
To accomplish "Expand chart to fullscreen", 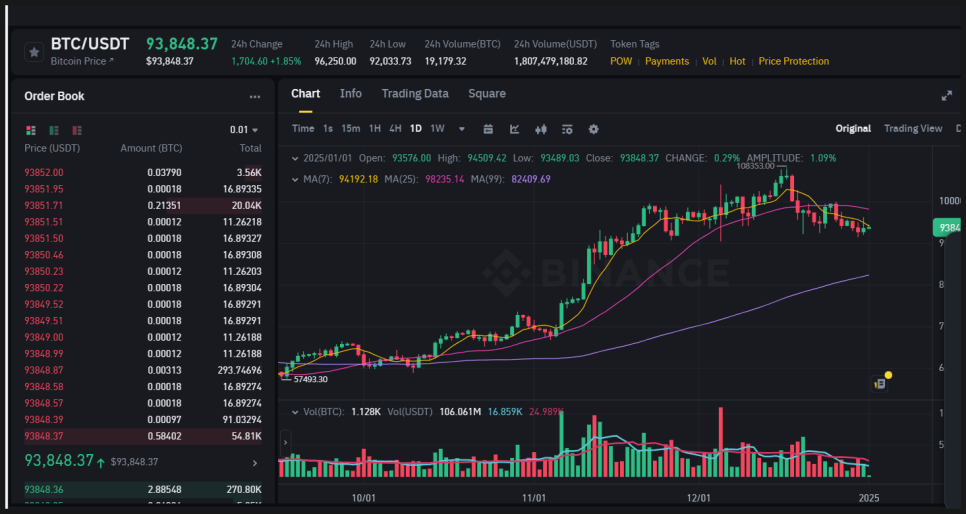I will pyautogui.click(x=947, y=96).
